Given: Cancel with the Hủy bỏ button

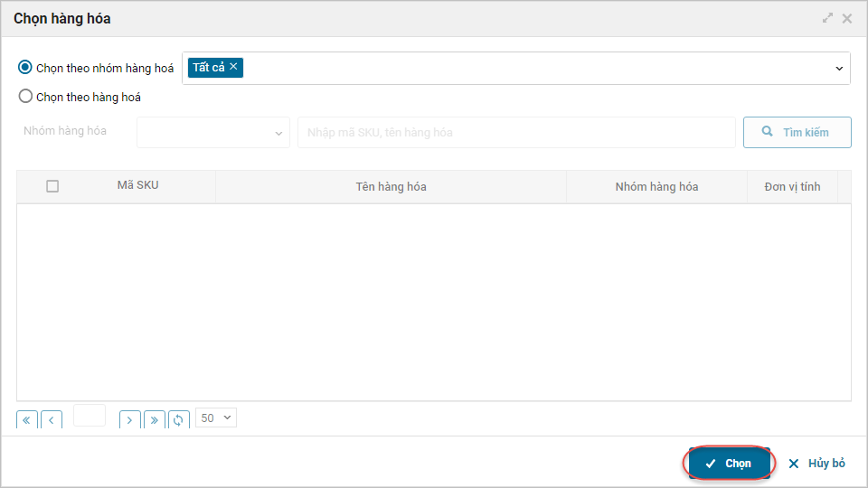Looking at the screenshot, I should 817,463.
